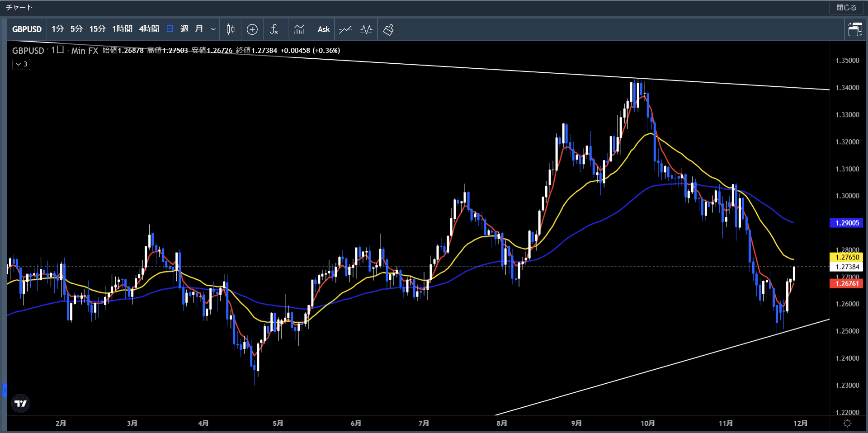This screenshot has height=433, width=868.
Task: Expand the collapsed indicators legend showing 3
Action: 21,64
